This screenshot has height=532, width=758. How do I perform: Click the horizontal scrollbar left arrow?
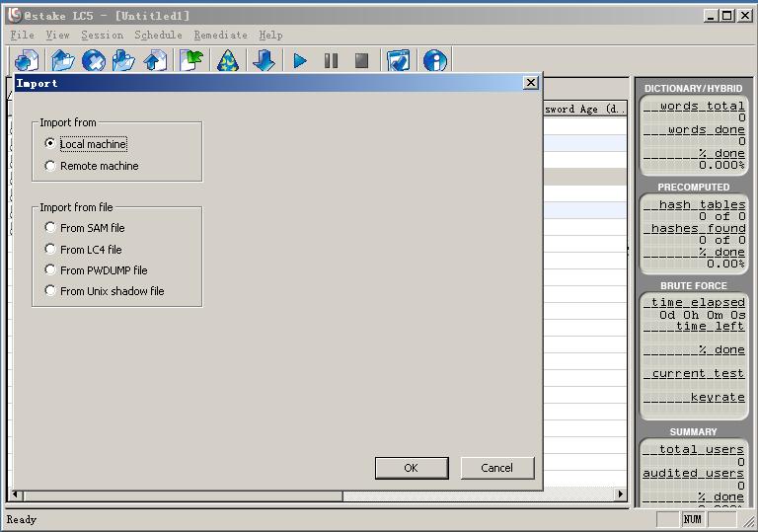click(x=16, y=494)
